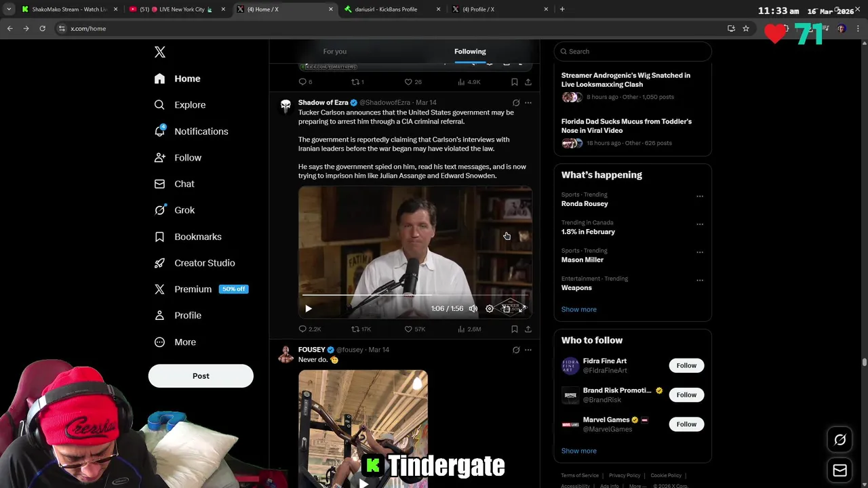Viewport: 868px width, 488px height.
Task: View analytics of the Shadow of Ezra post
Action: 469,329
